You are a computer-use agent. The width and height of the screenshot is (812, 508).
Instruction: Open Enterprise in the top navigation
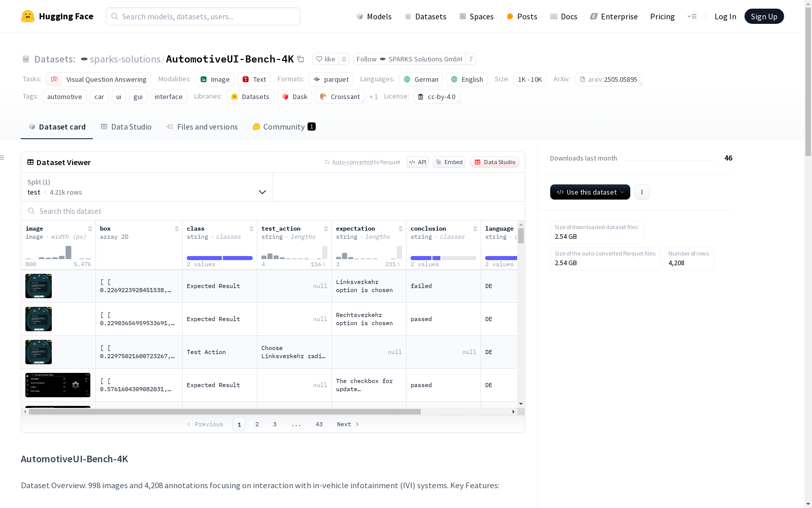click(614, 16)
